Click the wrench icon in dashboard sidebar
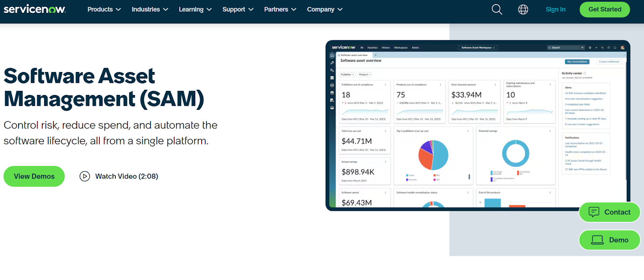 pos(332,63)
